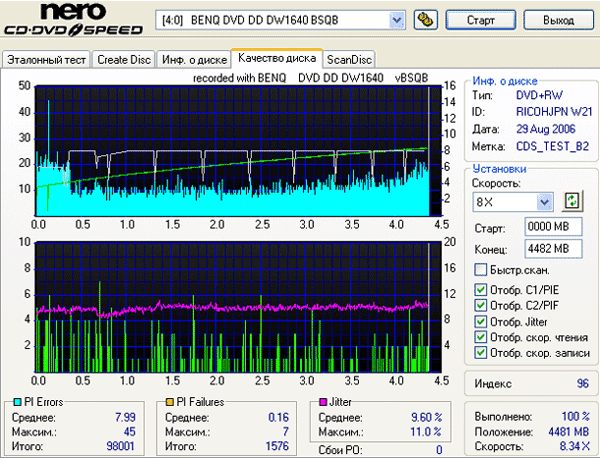Viewport: 600px width, 458px height.
Task: Click the Выход button
Action: point(558,20)
